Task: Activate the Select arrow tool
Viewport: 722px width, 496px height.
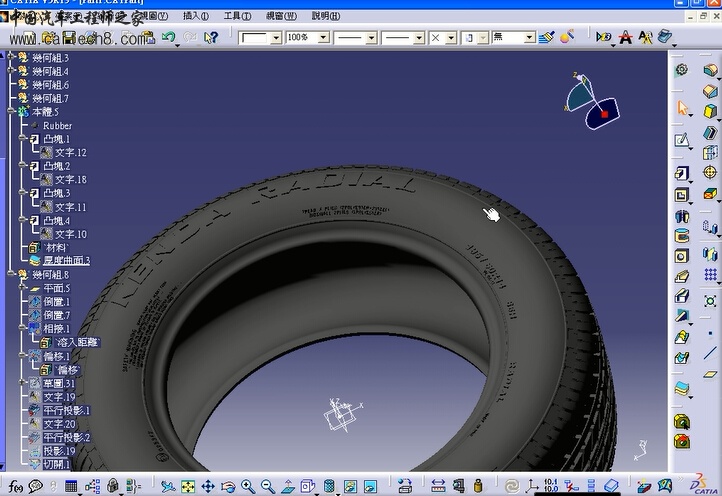Action: click(x=682, y=108)
